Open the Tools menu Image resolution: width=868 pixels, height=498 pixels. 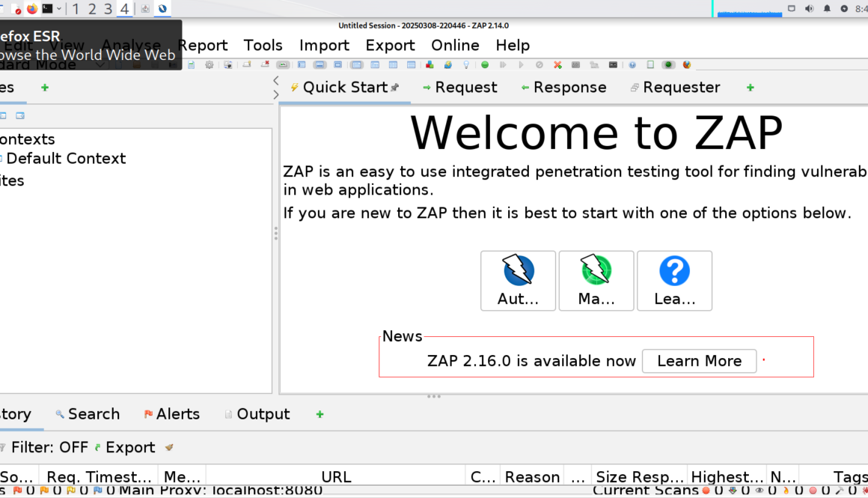click(x=263, y=46)
